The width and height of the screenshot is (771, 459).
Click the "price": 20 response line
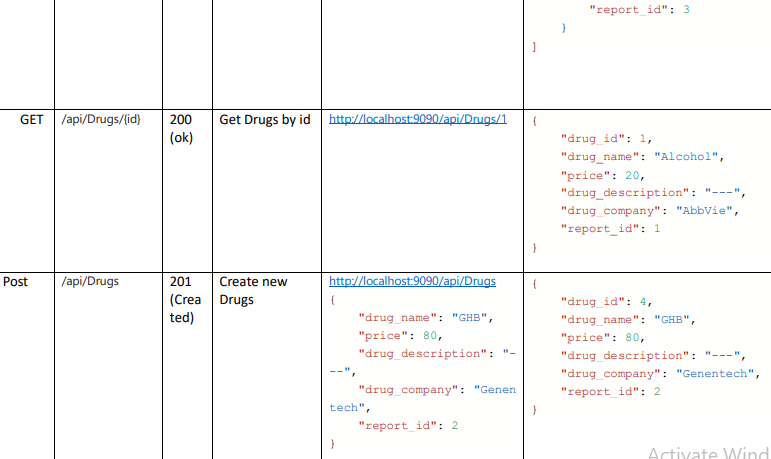click(602, 176)
